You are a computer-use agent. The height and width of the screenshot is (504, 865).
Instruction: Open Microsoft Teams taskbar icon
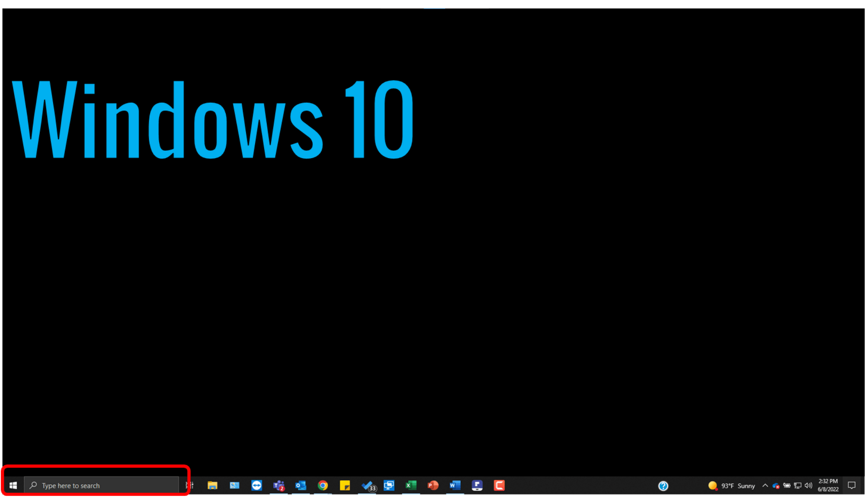(x=279, y=485)
